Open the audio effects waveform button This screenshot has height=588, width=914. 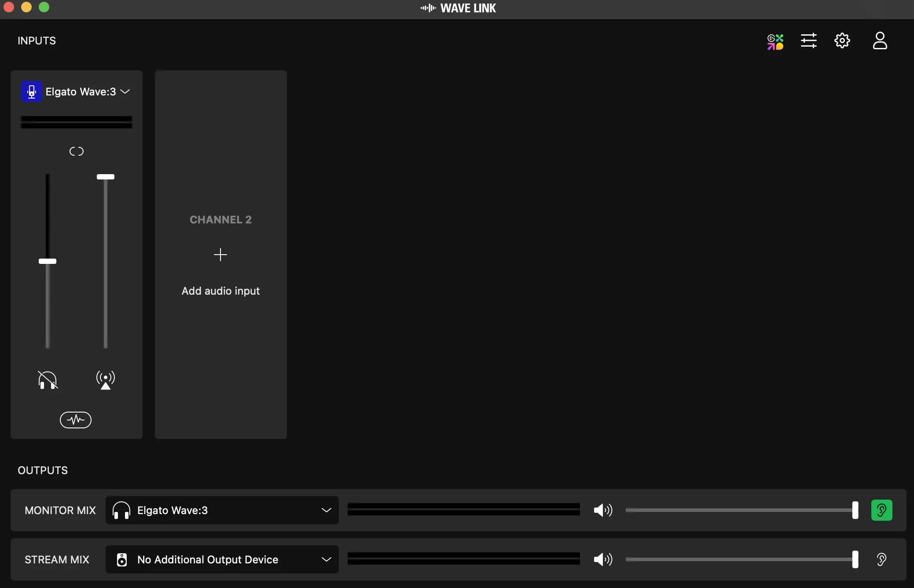coord(76,420)
